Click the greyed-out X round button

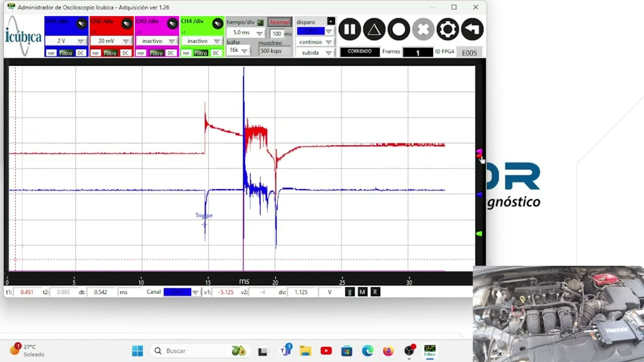423,30
